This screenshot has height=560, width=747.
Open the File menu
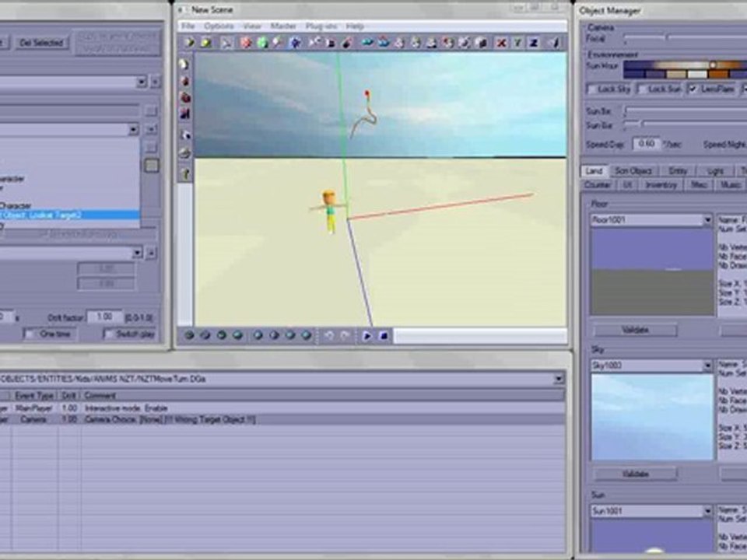188,26
